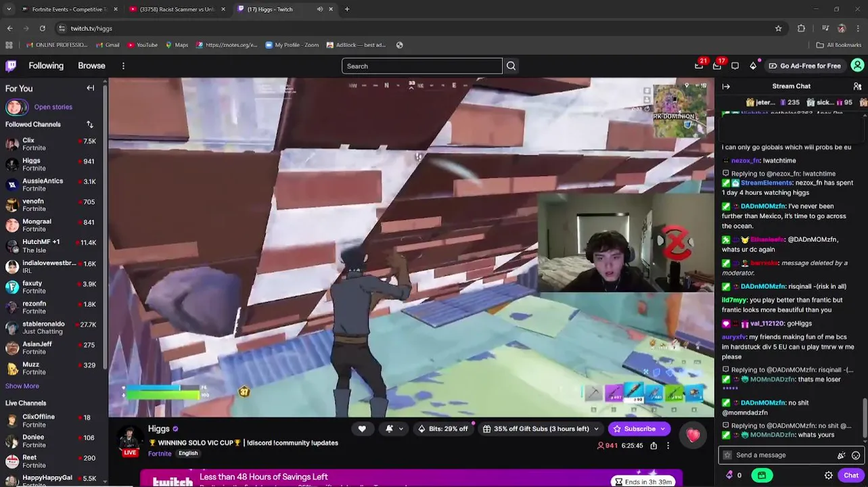Open the Chrome tab search dropdown
The width and height of the screenshot is (868, 487).
click(9, 9)
